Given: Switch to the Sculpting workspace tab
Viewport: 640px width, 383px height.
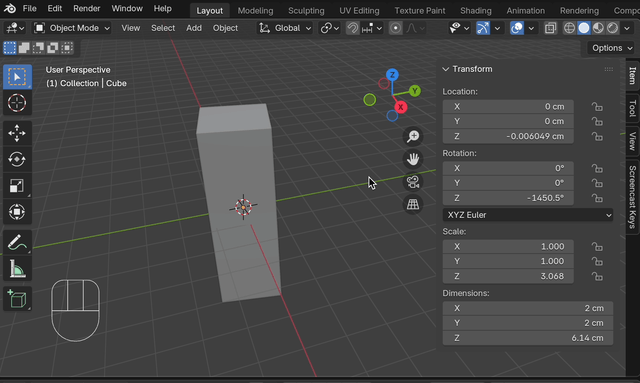Looking at the screenshot, I should 306,11.
